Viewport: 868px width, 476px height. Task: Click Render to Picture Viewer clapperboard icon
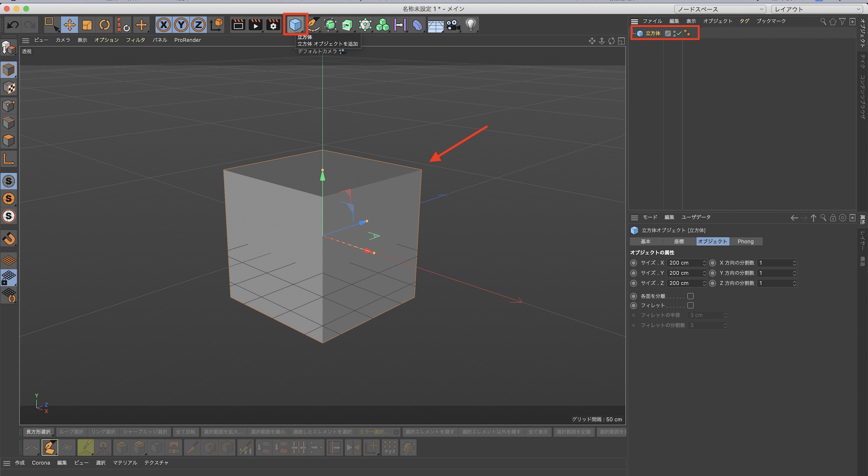[x=256, y=25]
